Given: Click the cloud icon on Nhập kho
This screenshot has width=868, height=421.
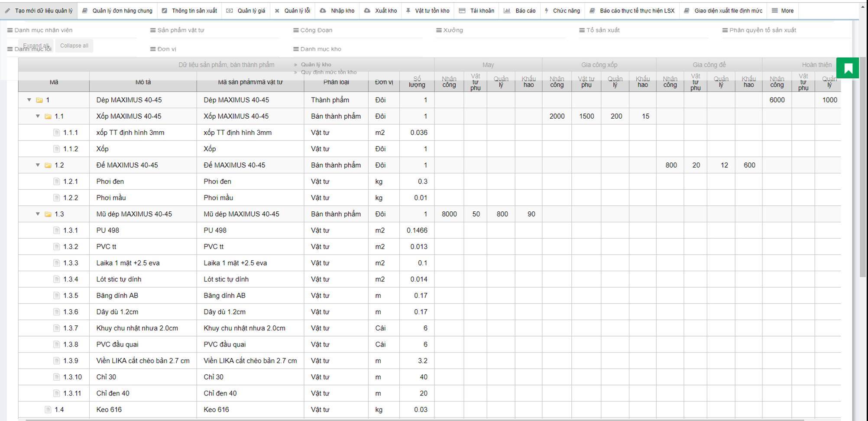Looking at the screenshot, I should 323,11.
